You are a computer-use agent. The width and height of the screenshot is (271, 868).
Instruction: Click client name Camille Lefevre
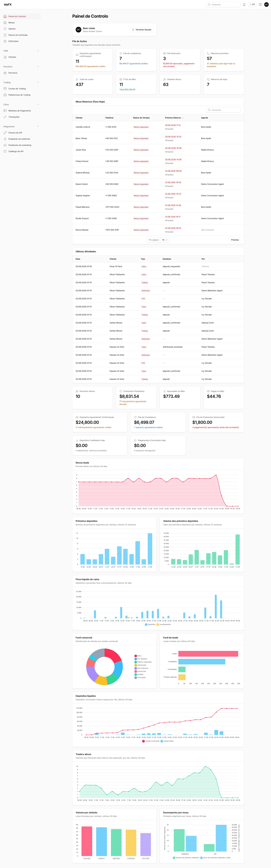tap(83, 127)
